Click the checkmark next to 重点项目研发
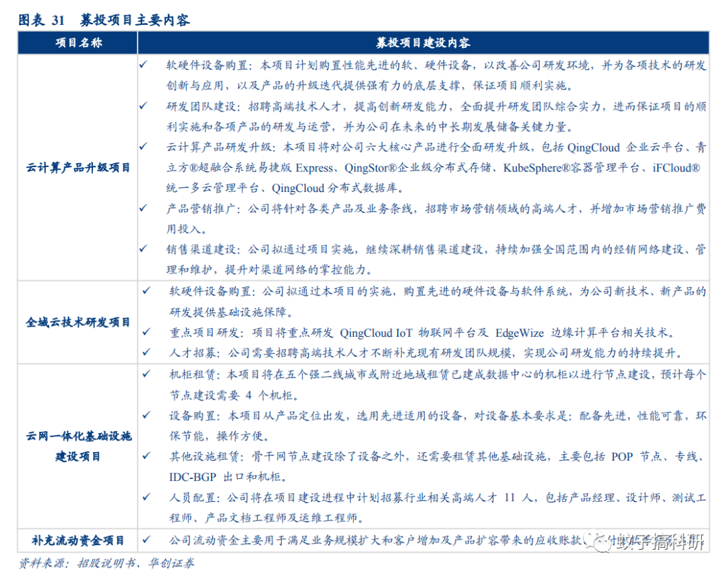 (147, 333)
